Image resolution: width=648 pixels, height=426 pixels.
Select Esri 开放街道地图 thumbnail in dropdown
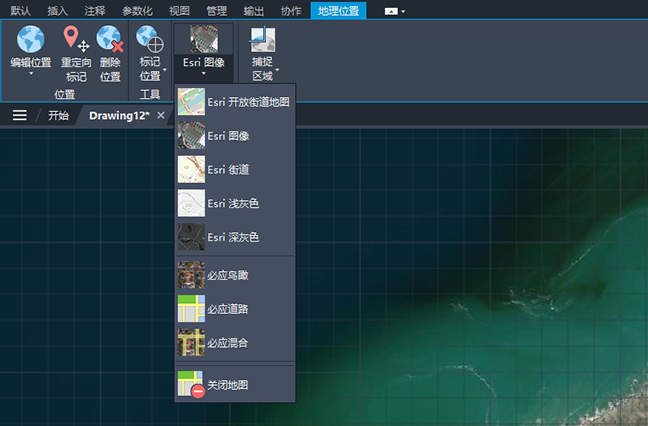pyautogui.click(x=191, y=102)
